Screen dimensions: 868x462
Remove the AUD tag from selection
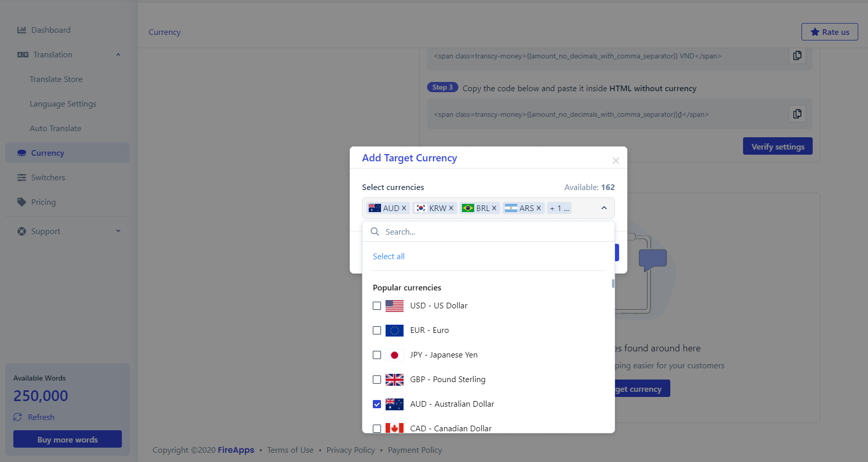(x=404, y=208)
